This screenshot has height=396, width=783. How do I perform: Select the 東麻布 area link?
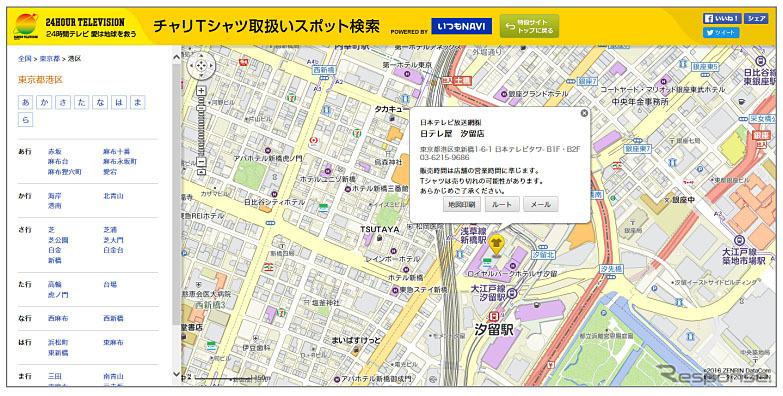(113, 342)
